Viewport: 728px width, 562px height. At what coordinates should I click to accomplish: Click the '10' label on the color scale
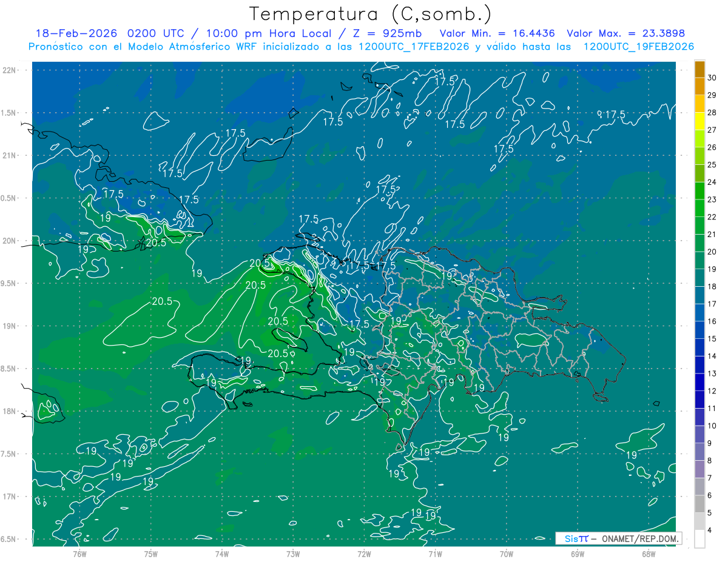(712, 426)
